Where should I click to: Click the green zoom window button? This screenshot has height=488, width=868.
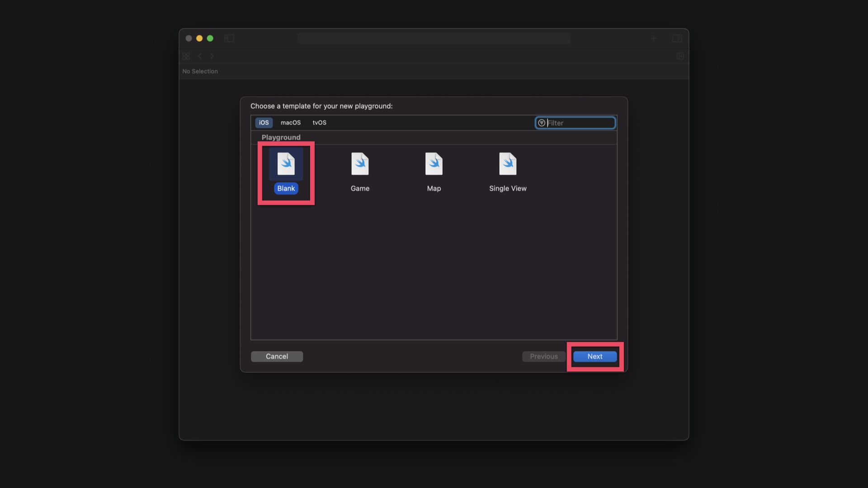pos(210,38)
